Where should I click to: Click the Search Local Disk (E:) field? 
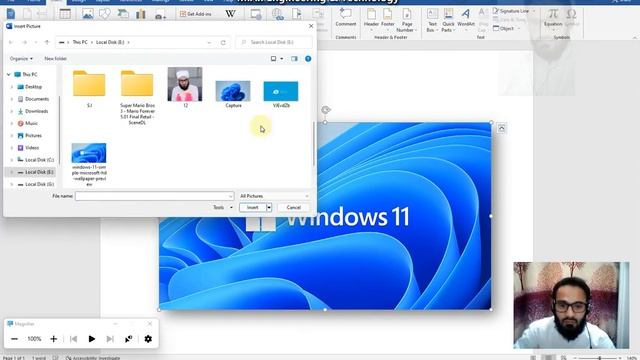tap(274, 42)
